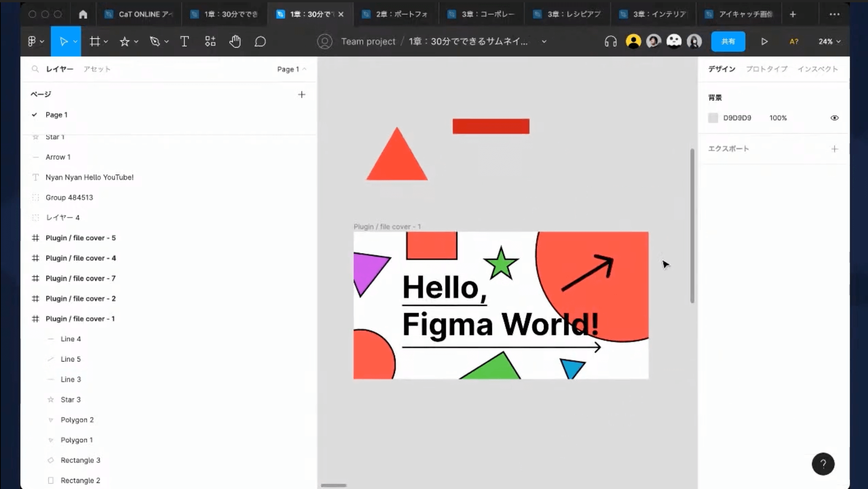This screenshot has height=489, width=868.
Task: Expand the shape tools dropdown arrow
Action: coord(136,41)
